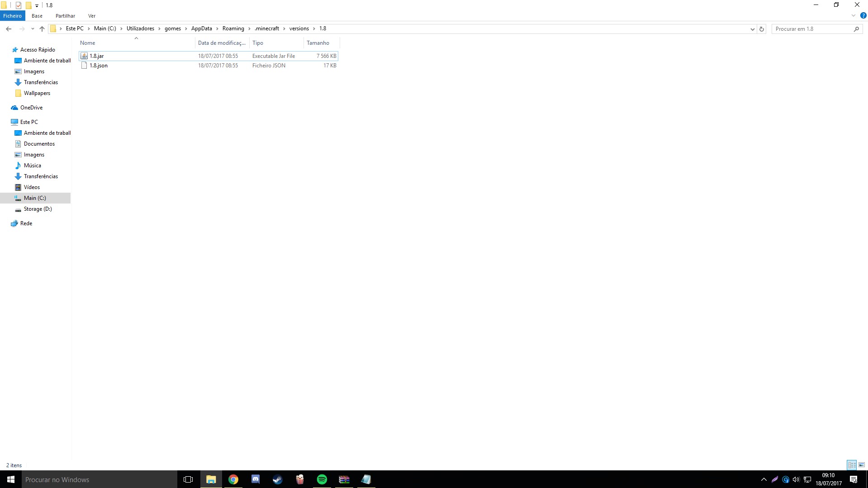Click Utilizadores in the address path
Viewport: 868px width, 488px height.
coord(140,28)
